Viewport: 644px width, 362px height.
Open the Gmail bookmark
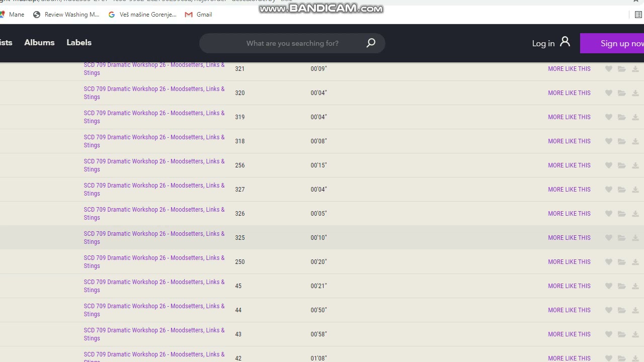point(198,15)
